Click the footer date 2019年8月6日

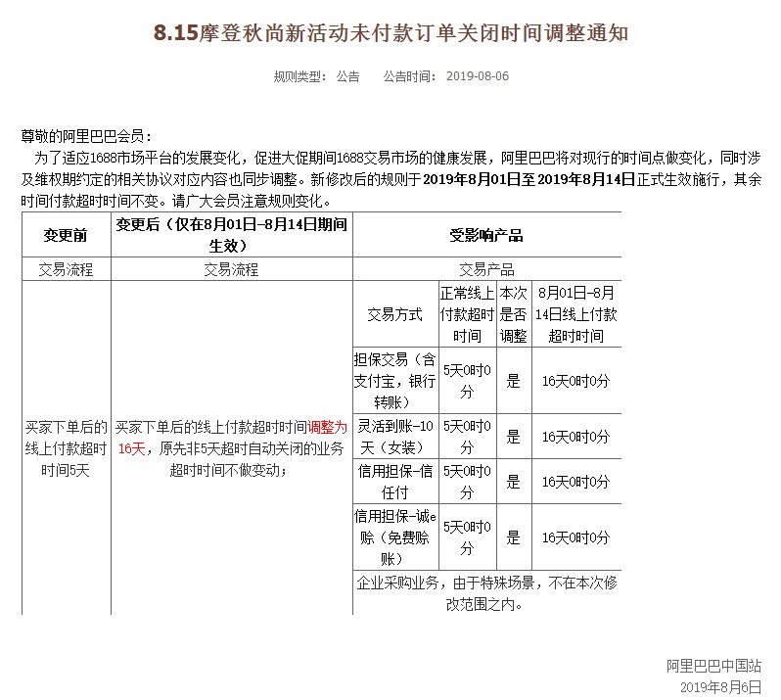click(x=720, y=687)
